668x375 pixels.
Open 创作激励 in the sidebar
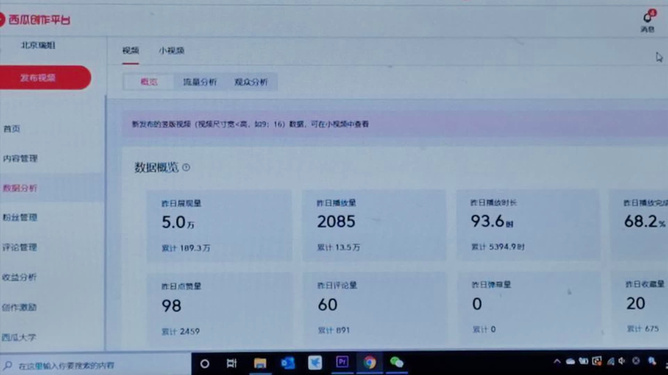(x=19, y=307)
